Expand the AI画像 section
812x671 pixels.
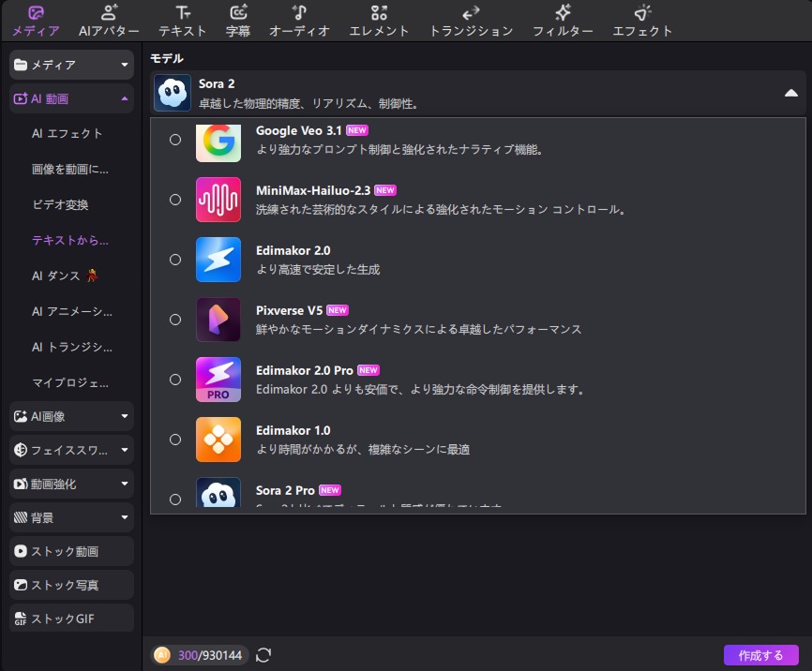(x=71, y=415)
